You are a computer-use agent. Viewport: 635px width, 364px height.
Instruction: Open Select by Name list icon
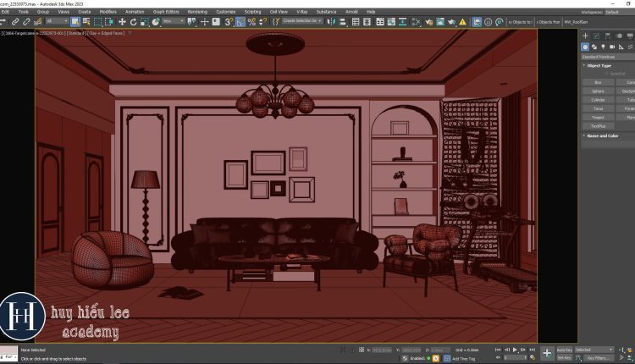point(86,21)
